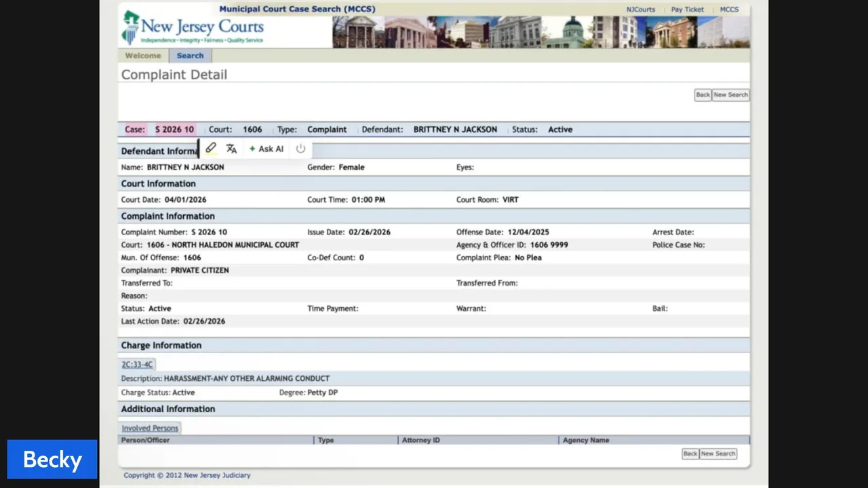Open the NJCourts link in header

[x=641, y=9]
